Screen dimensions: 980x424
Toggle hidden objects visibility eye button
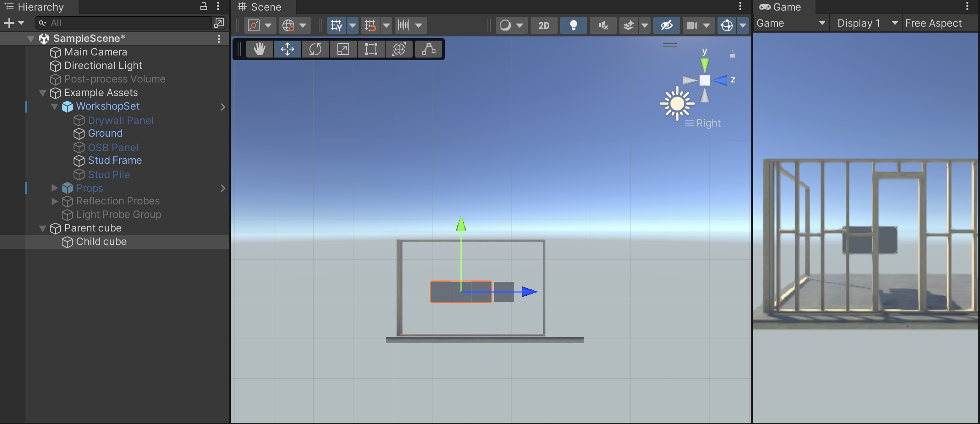[x=667, y=25]
